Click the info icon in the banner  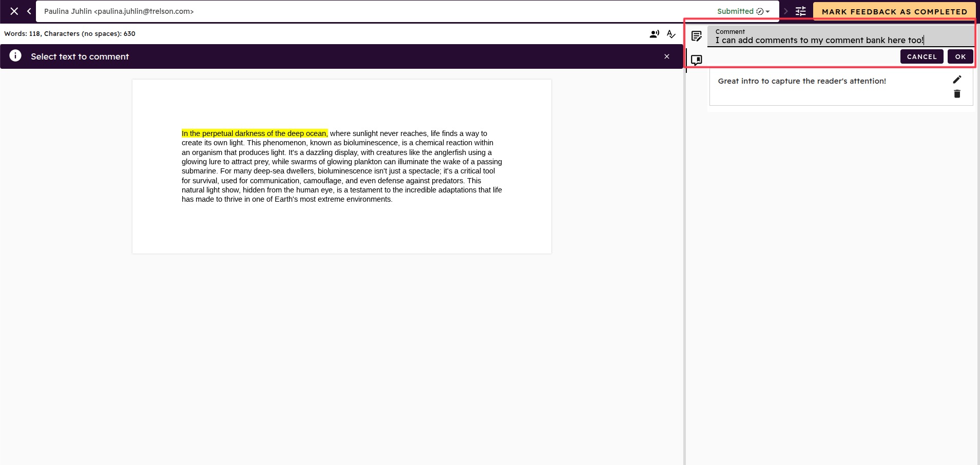(15, 56)
